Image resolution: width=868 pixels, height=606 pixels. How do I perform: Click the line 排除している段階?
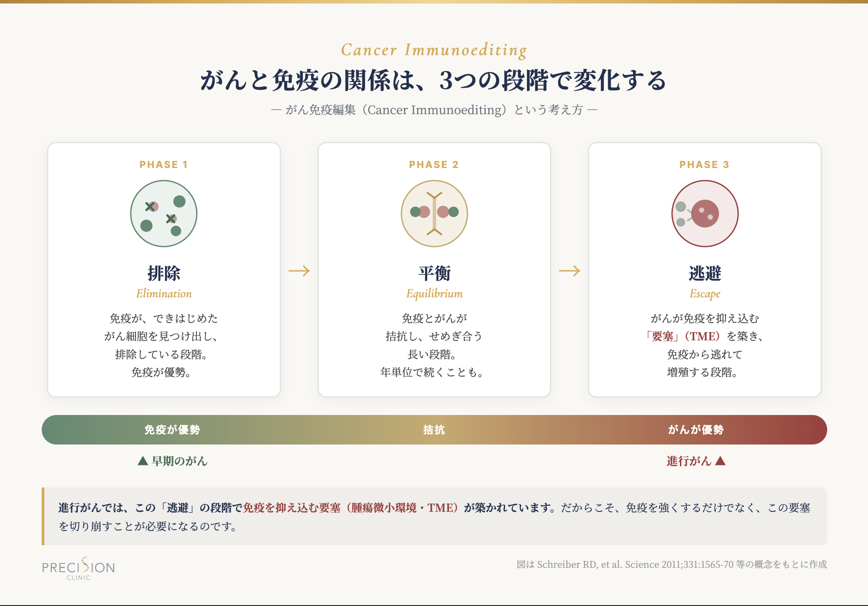click(x=161, y=355)
